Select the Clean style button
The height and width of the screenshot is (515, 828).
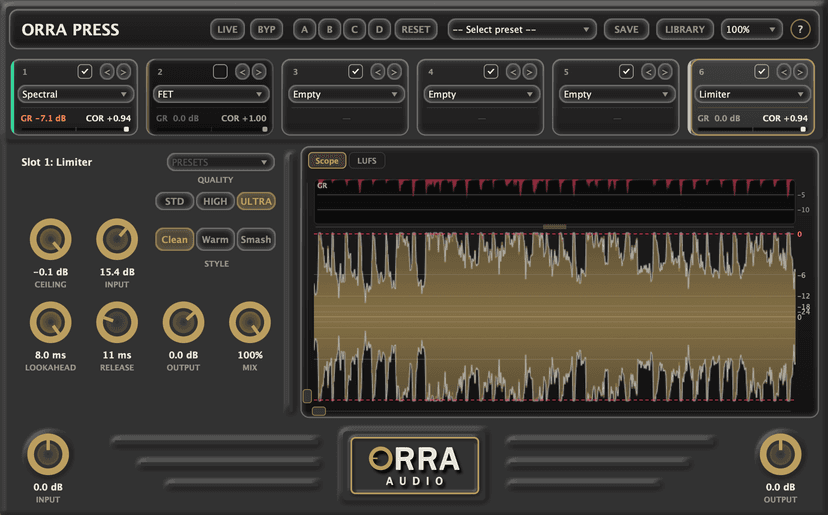click(x=174, y=239)
